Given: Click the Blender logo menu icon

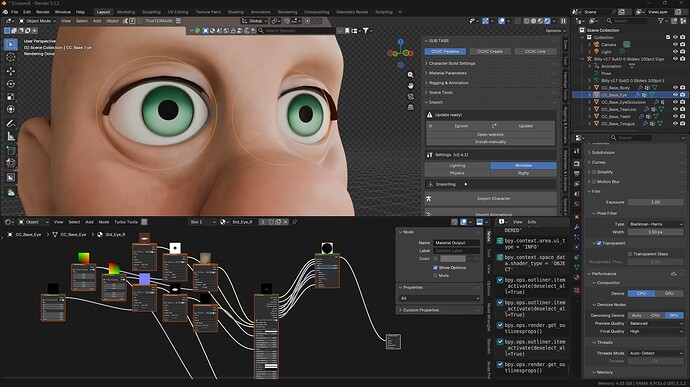Looking at the screenshot, I should [x=5, y=12].
